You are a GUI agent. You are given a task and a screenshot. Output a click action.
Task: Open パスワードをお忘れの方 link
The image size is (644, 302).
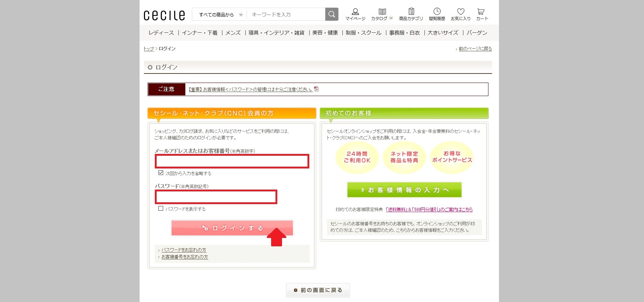click(x=184, y=250)
